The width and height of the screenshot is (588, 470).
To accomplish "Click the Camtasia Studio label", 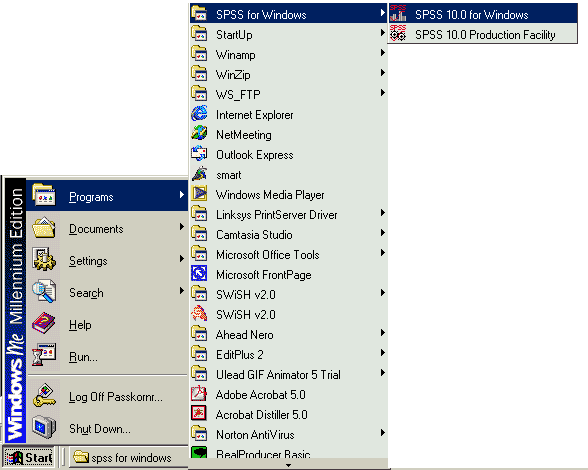I will [x=254, y=235].
